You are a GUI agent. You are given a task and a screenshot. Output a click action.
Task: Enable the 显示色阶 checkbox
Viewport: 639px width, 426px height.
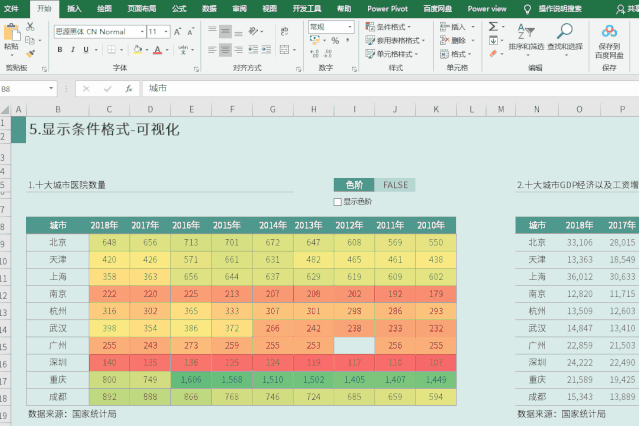[x=337, y=202]
